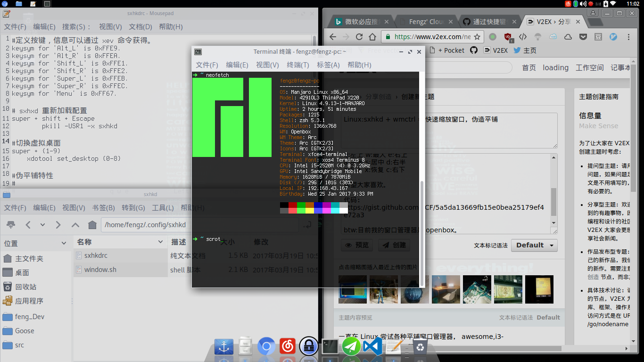Open back-history dropdown arrow in file manager

pyautogui.click(x=43, y=225)
